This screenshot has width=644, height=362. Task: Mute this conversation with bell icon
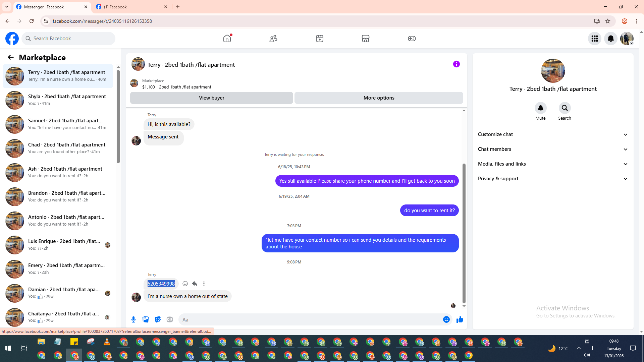540,108
